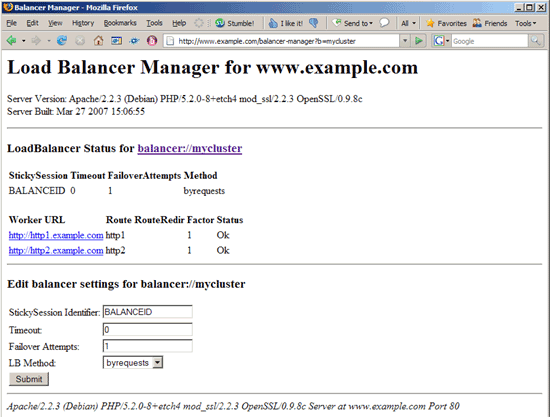Open the History menu
The image size is (550, 417).
[x=83, y=23]
